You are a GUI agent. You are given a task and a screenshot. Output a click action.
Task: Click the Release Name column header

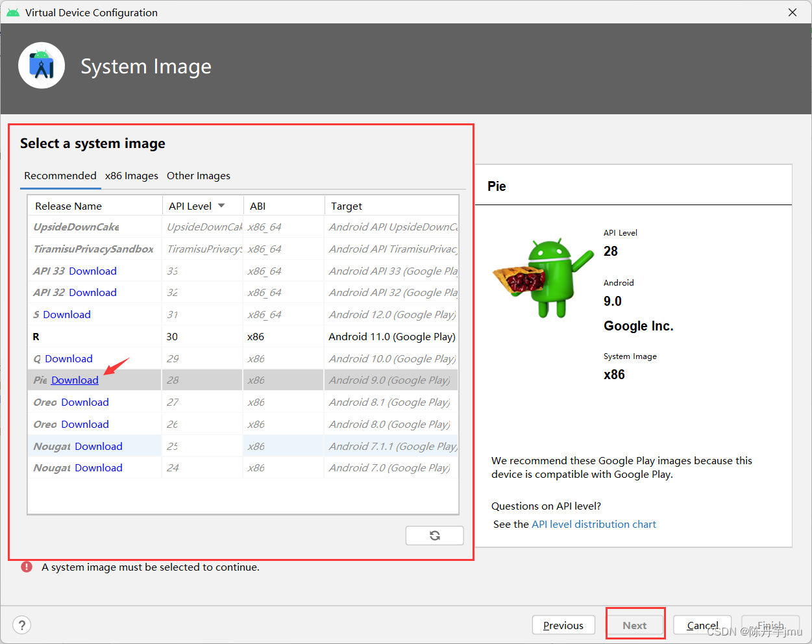[69, 206]
